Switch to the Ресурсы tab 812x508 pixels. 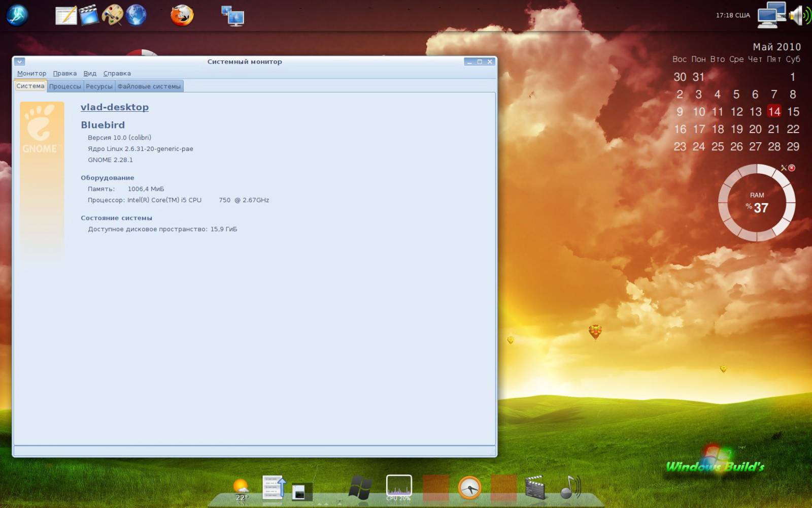(x=99, y=86)
